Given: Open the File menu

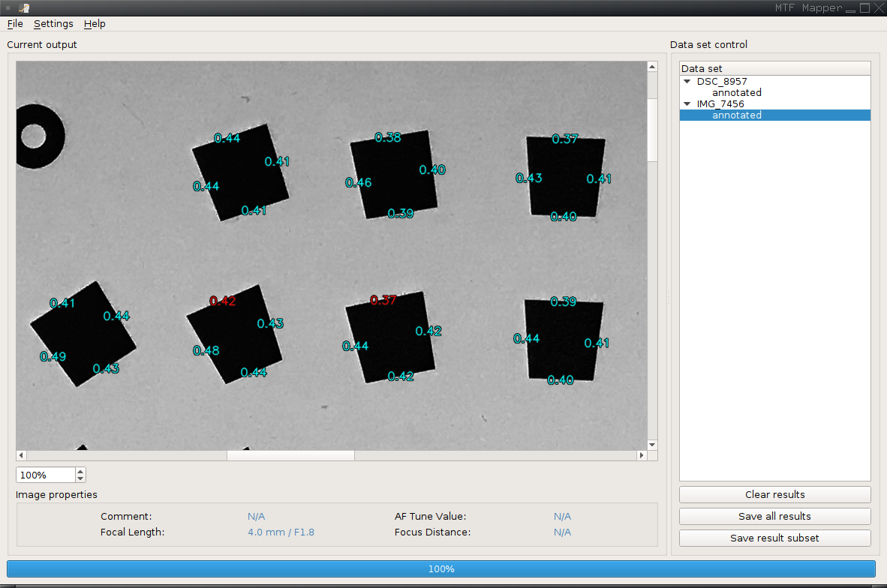Looking at the screenshot, I should pyautogui.click(x=14, y=23).
